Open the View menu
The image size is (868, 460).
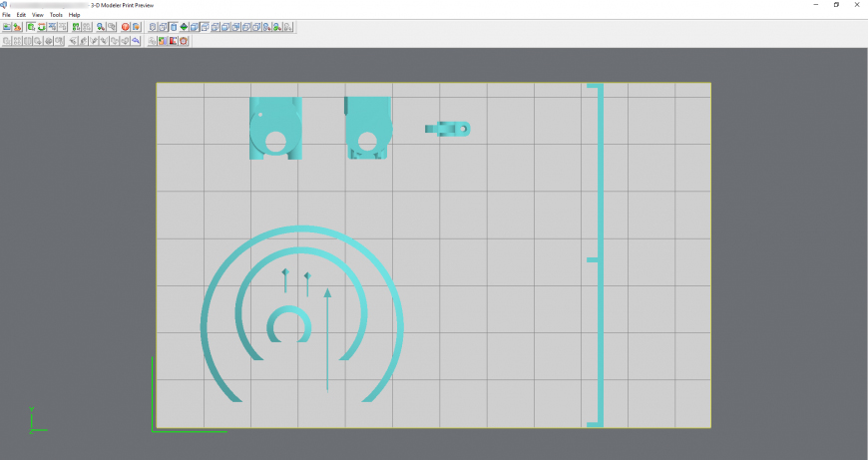coord(37,15)
